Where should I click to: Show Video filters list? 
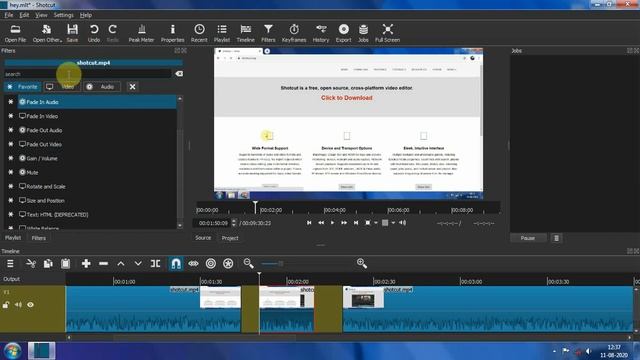coord(62,87)
